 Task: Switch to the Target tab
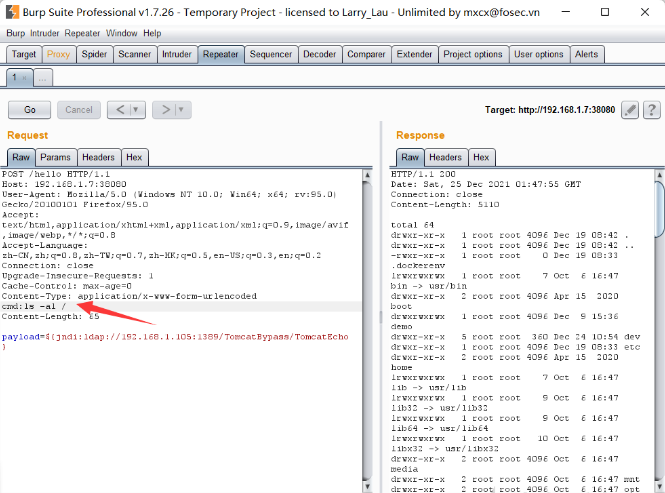click(x=24, y=54)
